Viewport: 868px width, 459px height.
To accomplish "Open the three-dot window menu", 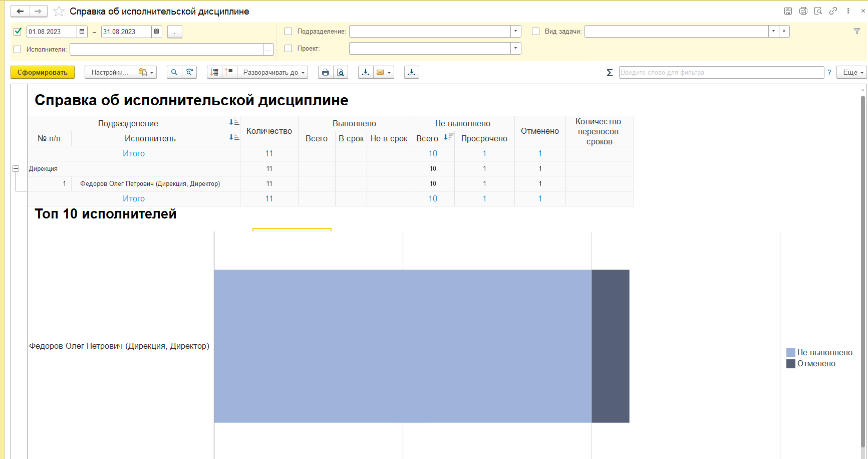I will (x=848, y=11).
